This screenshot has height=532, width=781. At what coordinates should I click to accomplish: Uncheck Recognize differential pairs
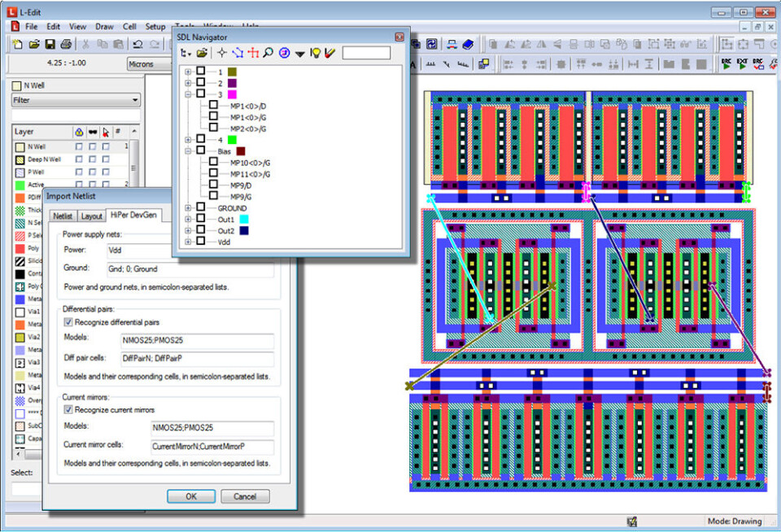[68, 322]
